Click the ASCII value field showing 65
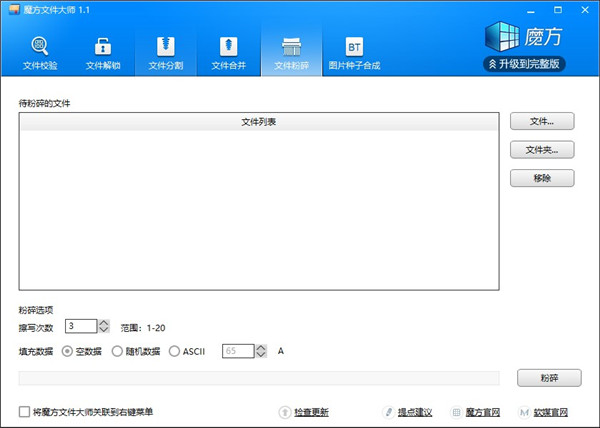Viewport: 600px width, 428px height. pyautogui.click(x=238, y=351)
